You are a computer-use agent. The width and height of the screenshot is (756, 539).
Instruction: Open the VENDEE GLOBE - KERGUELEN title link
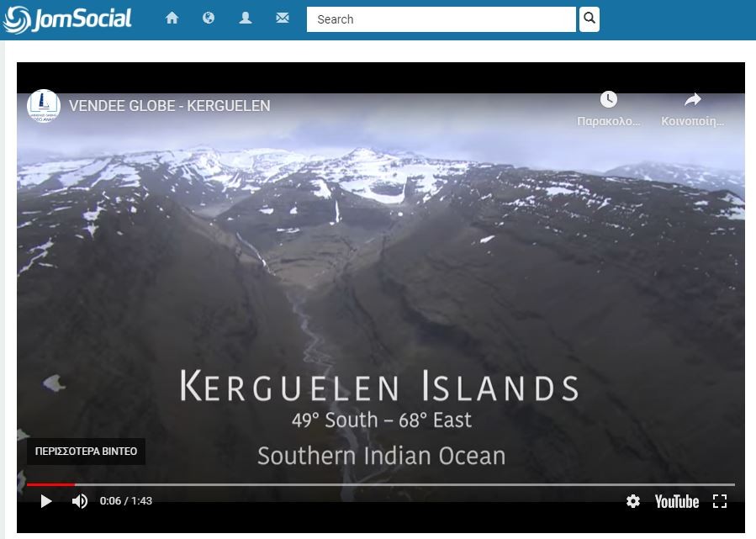coord(170,106)
